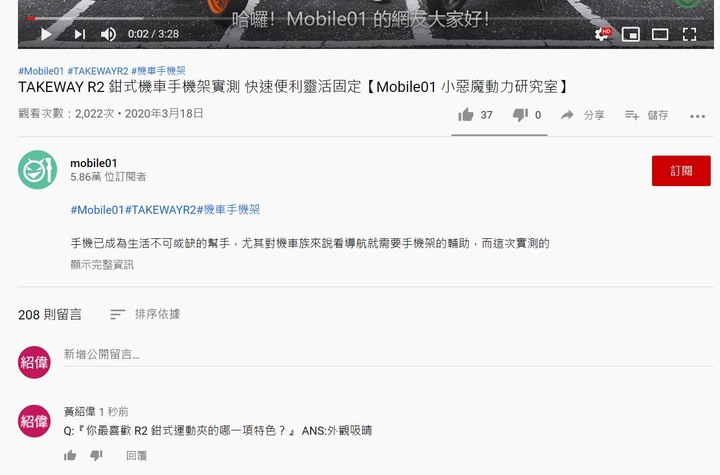Open the mobile01 channel avatar
Screen dimensions: 720x475
(x=38, y=170)
